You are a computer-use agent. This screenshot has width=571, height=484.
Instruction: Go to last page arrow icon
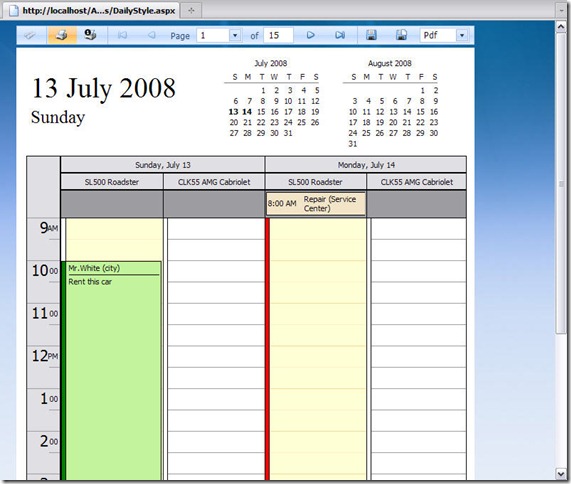340,35
